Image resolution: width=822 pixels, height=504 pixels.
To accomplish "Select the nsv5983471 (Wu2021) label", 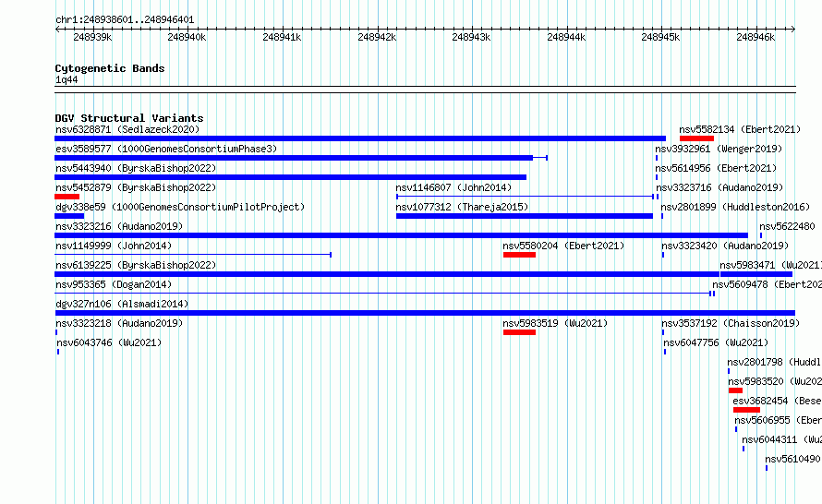I will 770,265.
